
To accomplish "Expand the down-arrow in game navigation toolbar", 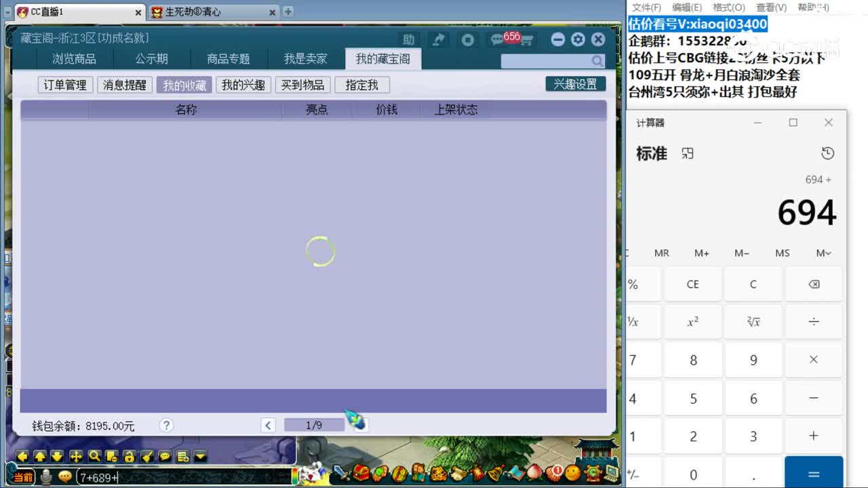I will [x=200, y=457].
